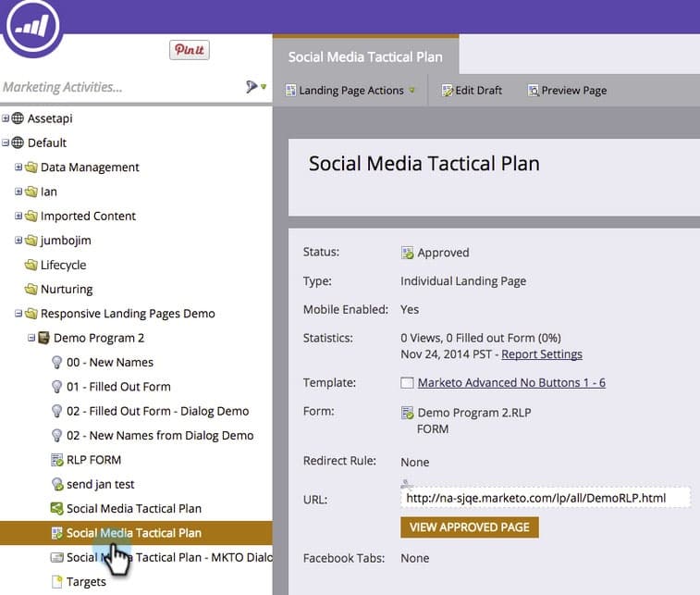Open the tree filter funnel dropdown
The height and width of the screenshot is (595, 700).
click(x=256, y=86)
